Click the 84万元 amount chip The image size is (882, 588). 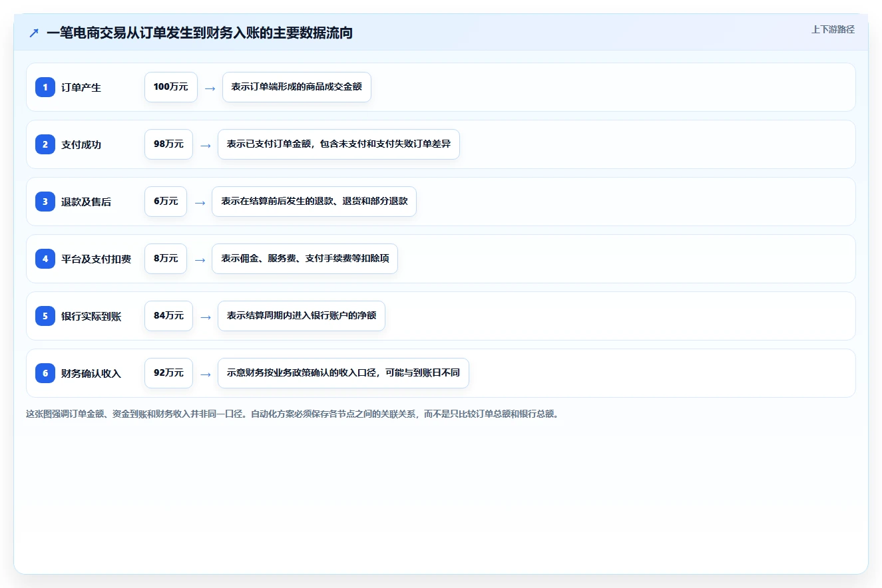pos(168,316)
